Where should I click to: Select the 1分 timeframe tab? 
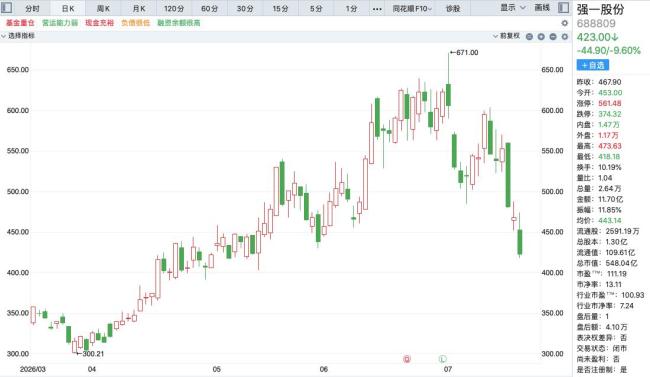[x=352, y=8]
